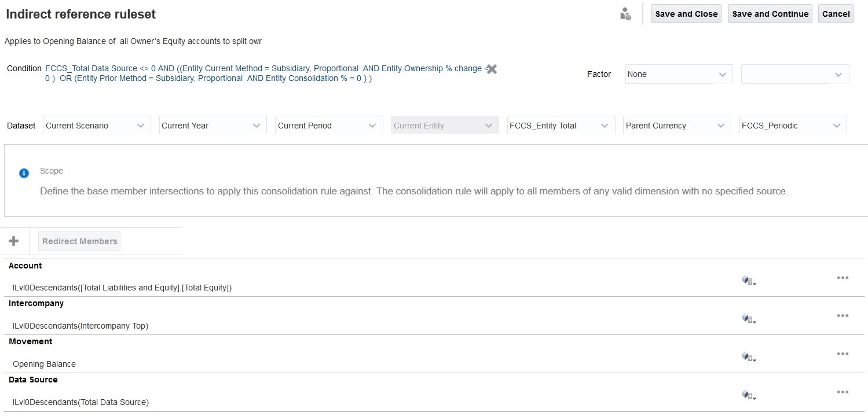The height and width of the screenshot is (416, 868).
Task: Click the Save and Close button
Action: point(686,14)
